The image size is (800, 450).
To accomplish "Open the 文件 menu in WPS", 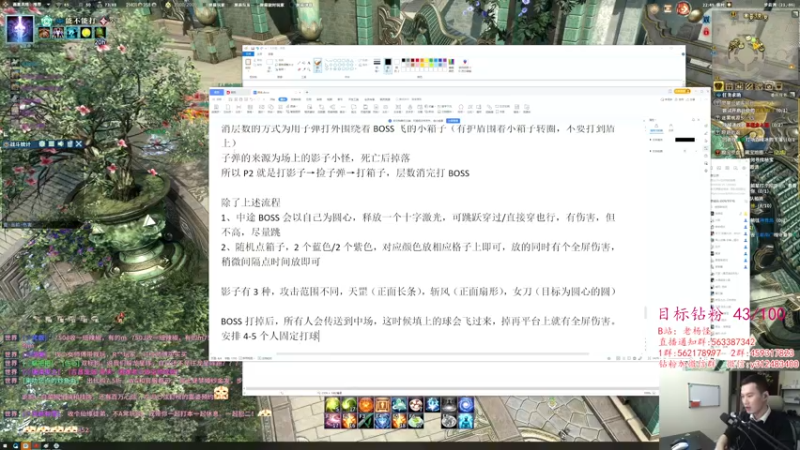I will 217,99.
